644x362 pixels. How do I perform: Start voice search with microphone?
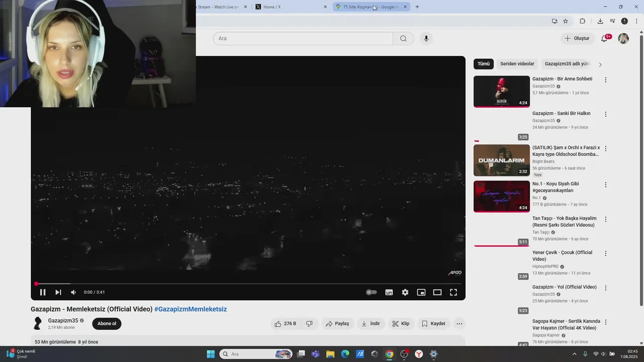click(426, 39)
